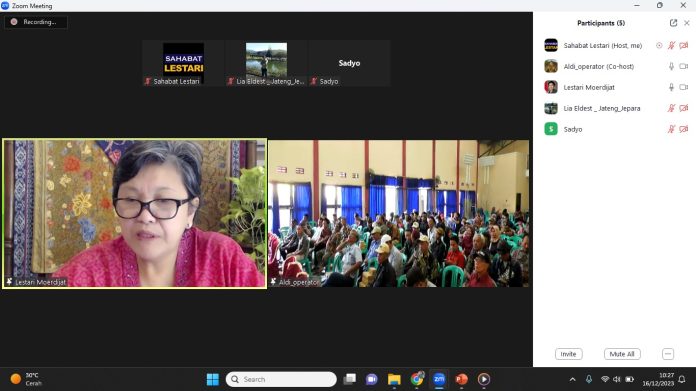Screen dimensions: 696x391
Task: Toggle Sahabat Lestari's muted microphone icon
Action: click(x=671, y=45)
